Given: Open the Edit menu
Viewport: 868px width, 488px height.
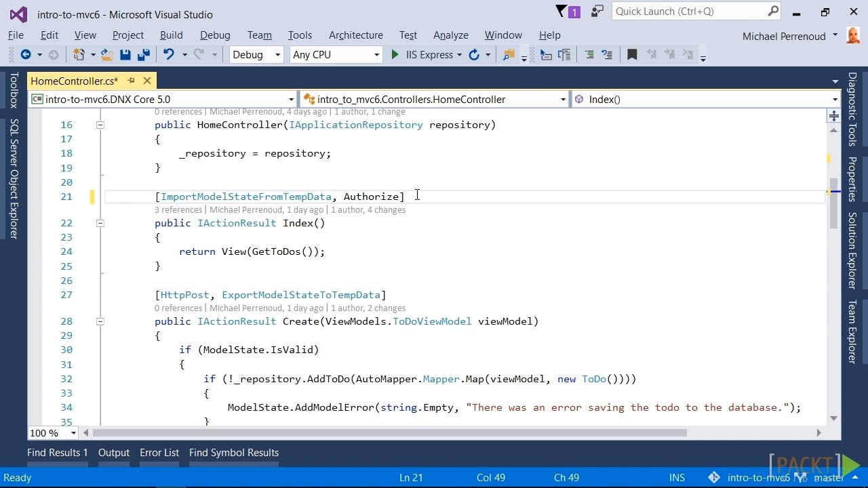Looking at the screenshot, I should pyautogui.click(x=50, y=35).
